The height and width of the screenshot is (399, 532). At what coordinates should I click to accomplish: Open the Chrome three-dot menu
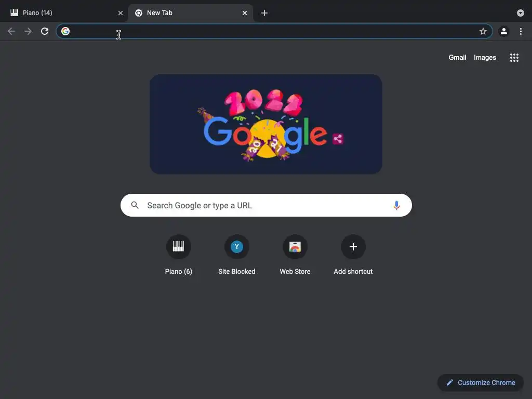tap(521, 31)
